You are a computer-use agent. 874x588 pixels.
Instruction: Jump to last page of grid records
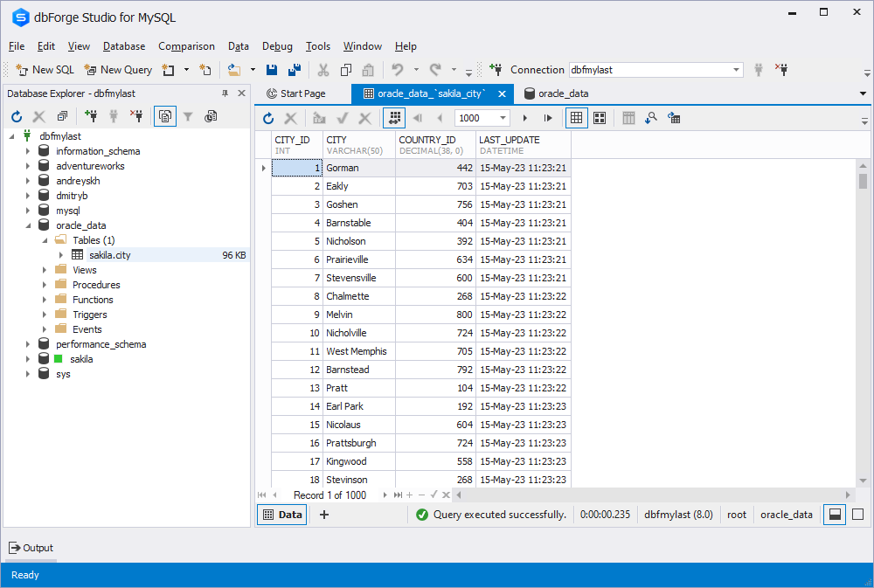[x=548, y=118]
